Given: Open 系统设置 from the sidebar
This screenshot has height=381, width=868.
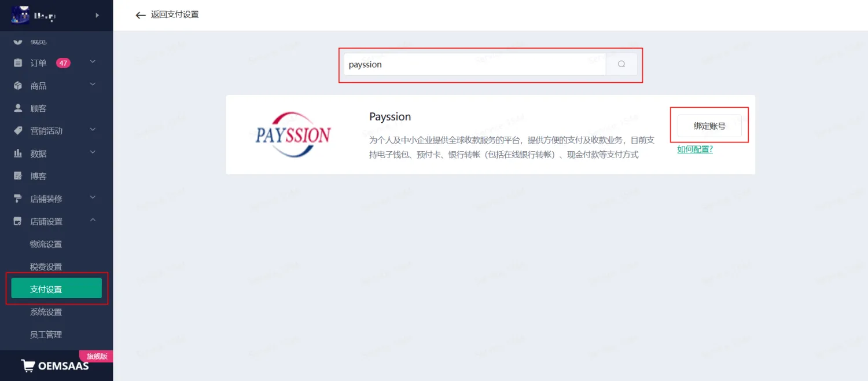Looking at the screenshot, I should (46, 312).
